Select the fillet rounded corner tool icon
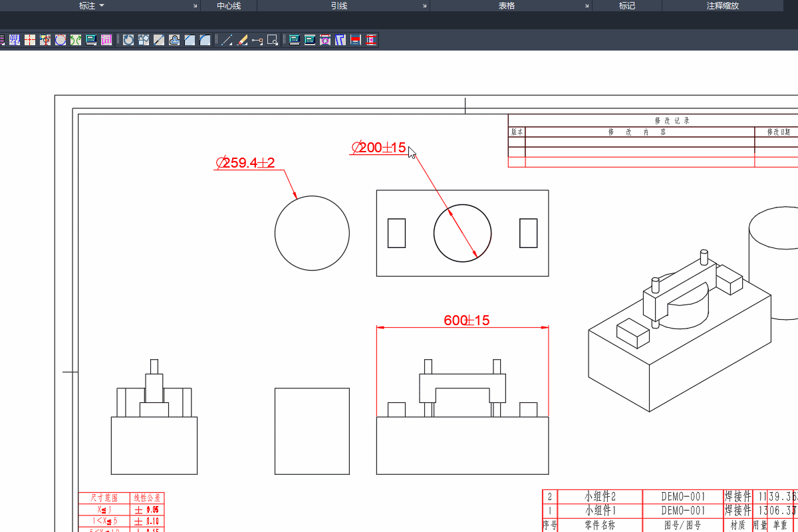The image size is (798, 532). 205,40
